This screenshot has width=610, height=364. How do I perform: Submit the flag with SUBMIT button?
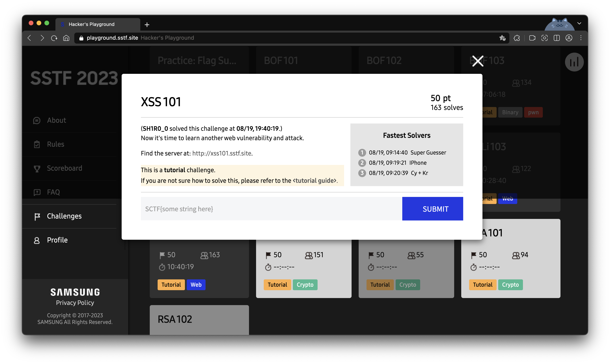432,209
